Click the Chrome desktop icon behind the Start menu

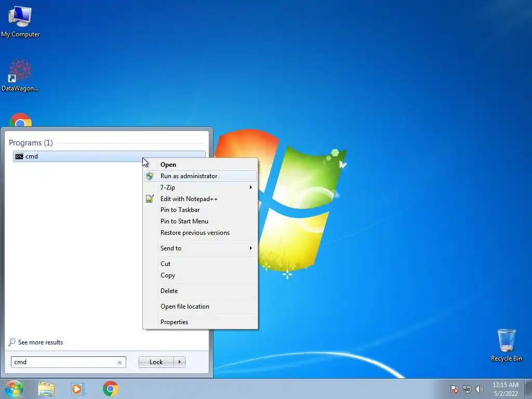tap(20, 119)
